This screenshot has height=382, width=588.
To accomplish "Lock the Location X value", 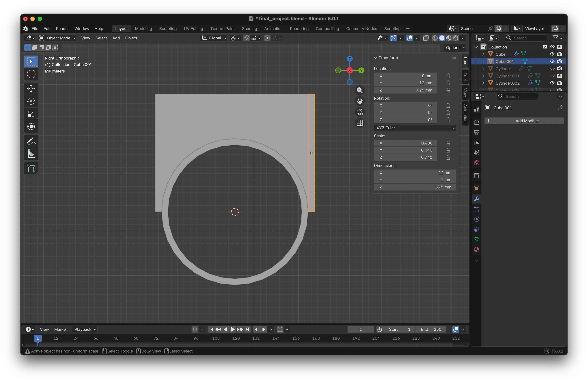I will (x=448, y=76).
